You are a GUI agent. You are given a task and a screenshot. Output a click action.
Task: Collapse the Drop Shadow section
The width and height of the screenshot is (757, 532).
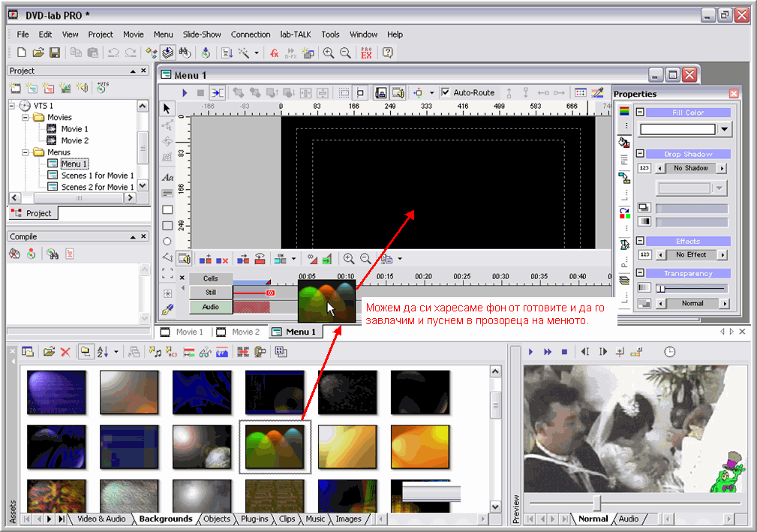640,154
